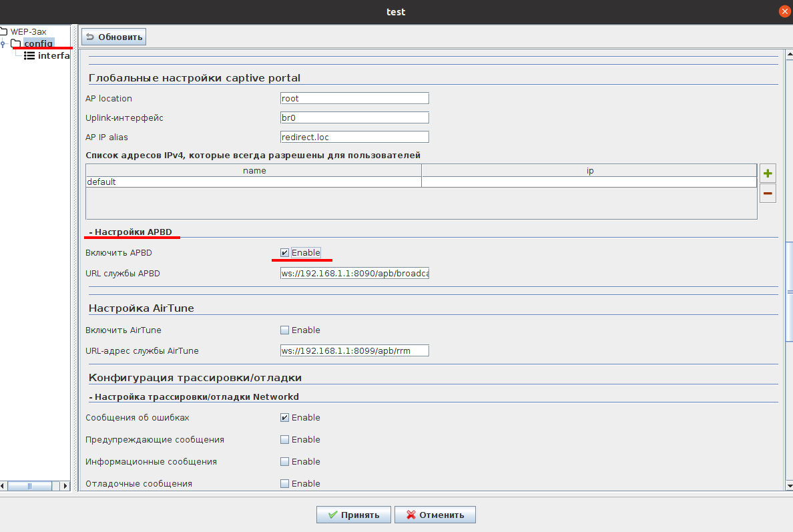Uncheck Сообщения об ошибках Enable checkbox
Viewport: 793px width, 532px height.
pyautogui.click(x=285, y=418)
